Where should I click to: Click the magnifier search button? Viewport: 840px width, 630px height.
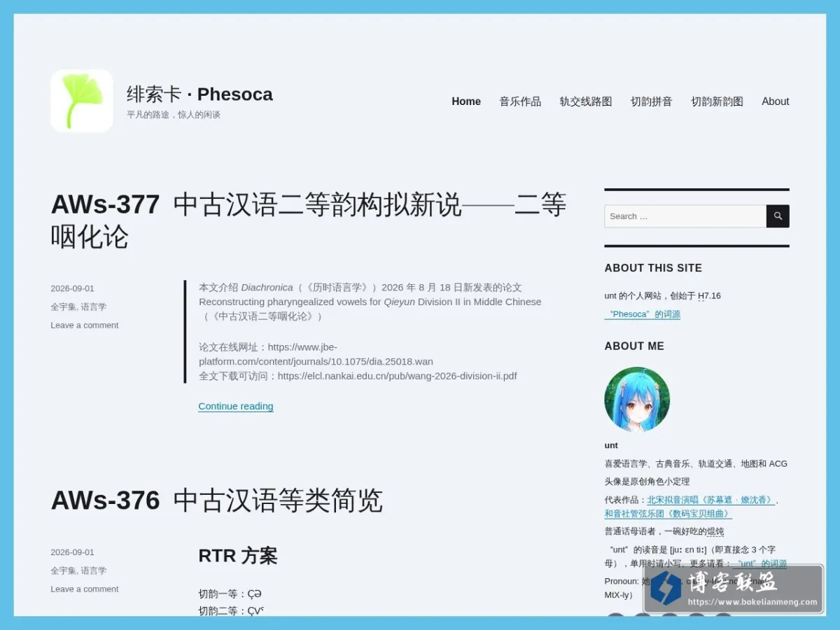[778, 216]
